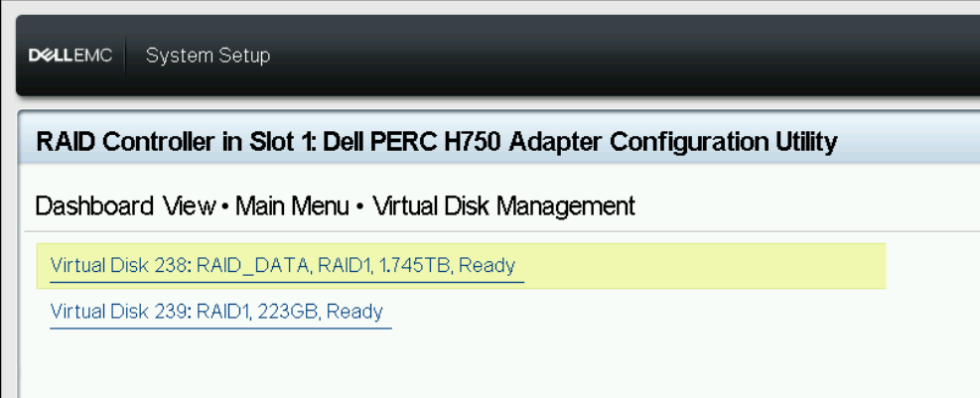Click empty area of black header bar

click(625, 56)
